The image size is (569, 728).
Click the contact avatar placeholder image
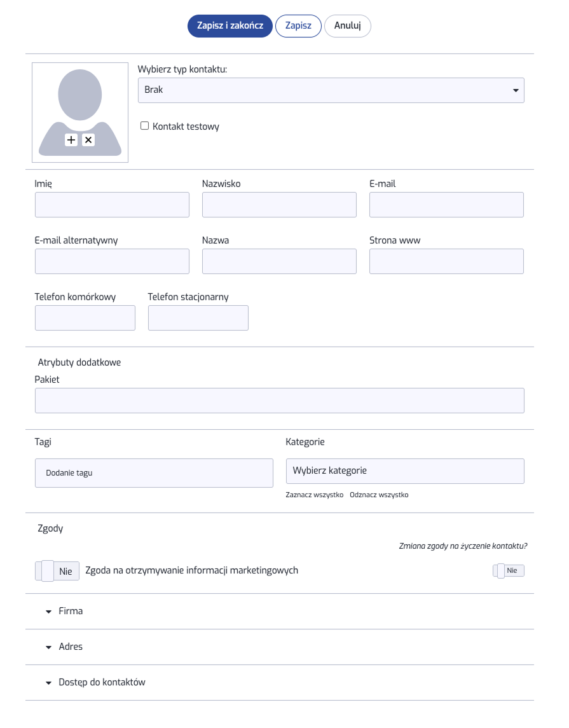(x=80, y=113)
